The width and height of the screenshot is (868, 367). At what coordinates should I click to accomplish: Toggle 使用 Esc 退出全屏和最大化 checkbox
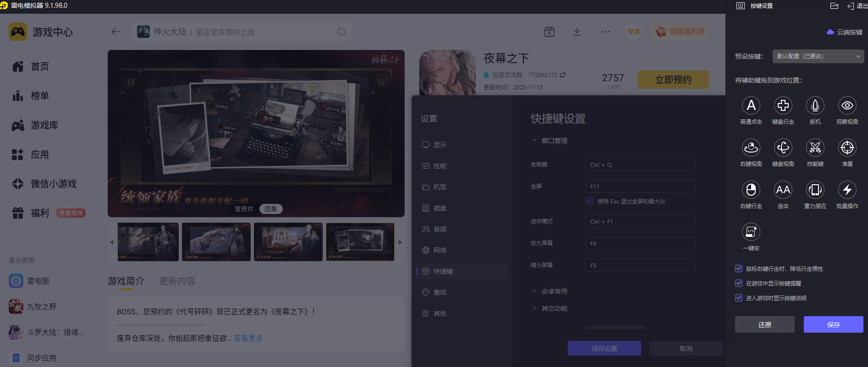(x=589, y=201)
